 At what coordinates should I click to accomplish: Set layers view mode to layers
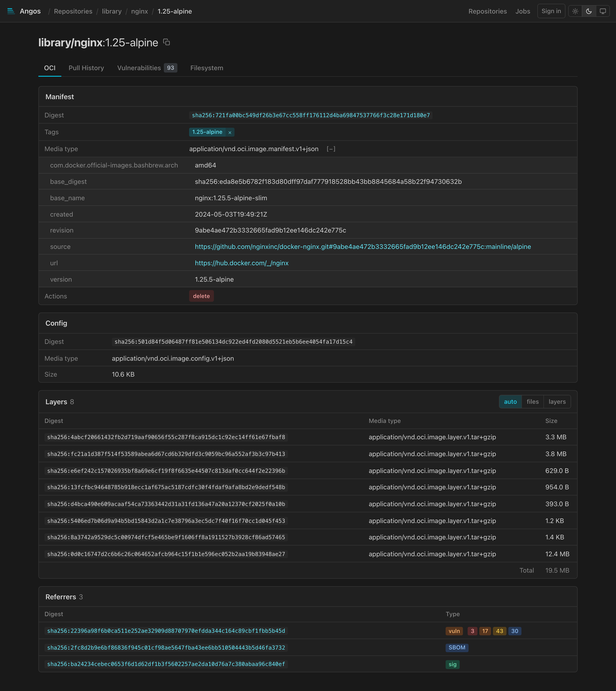point(557,401)
